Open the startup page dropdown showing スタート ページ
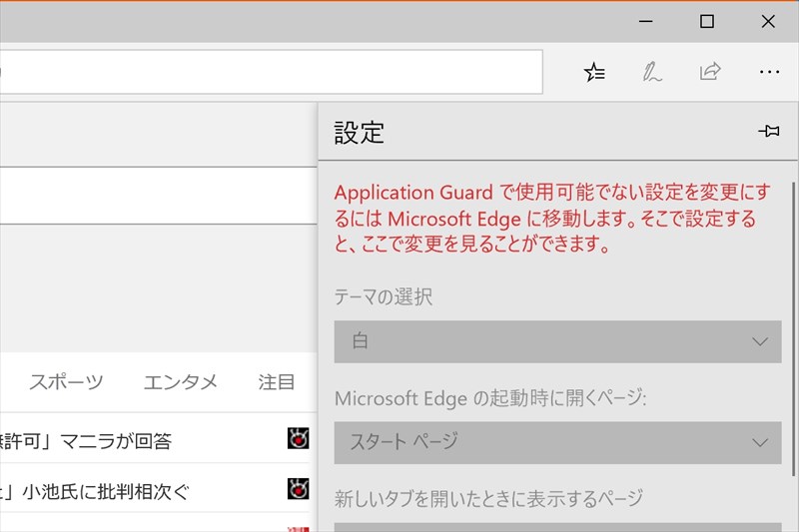The image size is (799, 532). tap(557, 442)
